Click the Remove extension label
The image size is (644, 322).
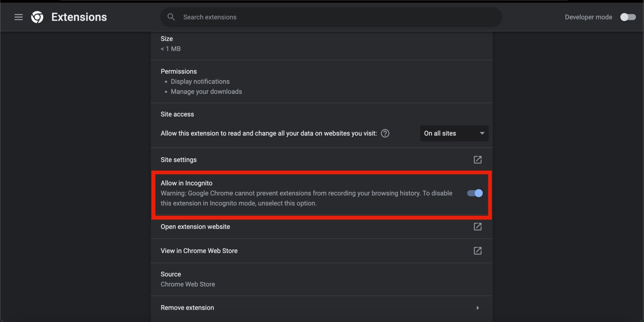187,308
